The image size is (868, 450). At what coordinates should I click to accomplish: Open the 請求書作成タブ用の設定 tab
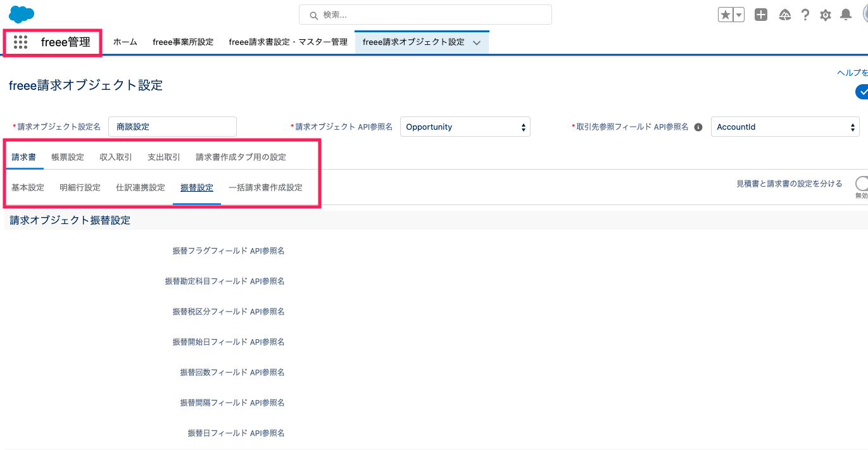(241, 157)
